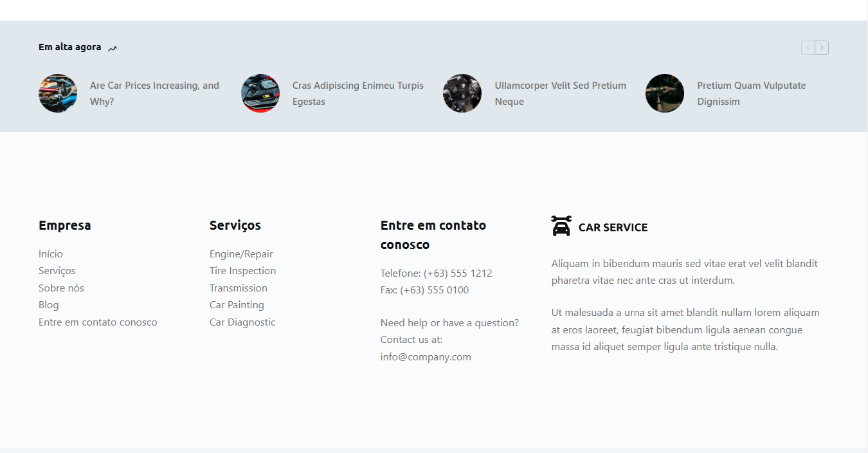Viewport: 868px width, 453px height.
Task: Go to previous trending posts with left arrow
Action: 808,48
